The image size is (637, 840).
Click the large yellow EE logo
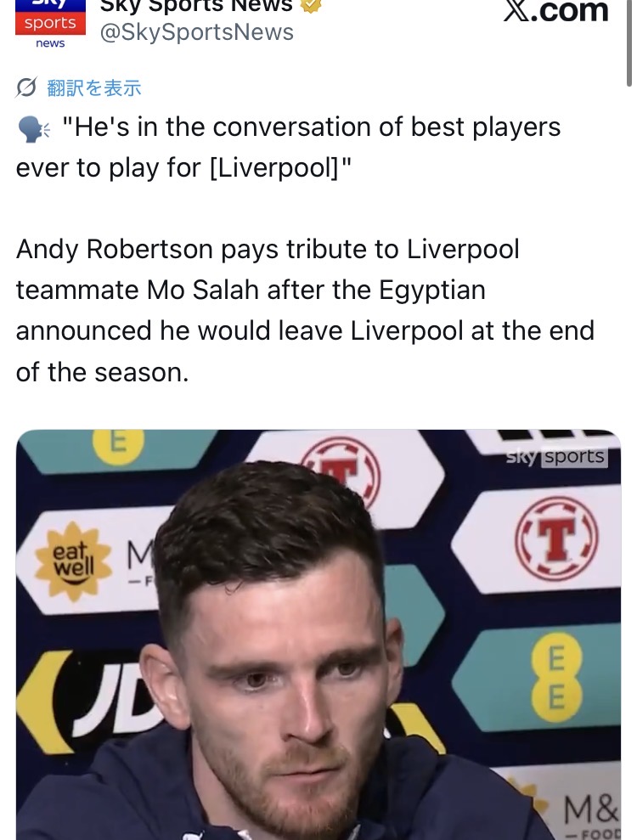tap(556, 677)
